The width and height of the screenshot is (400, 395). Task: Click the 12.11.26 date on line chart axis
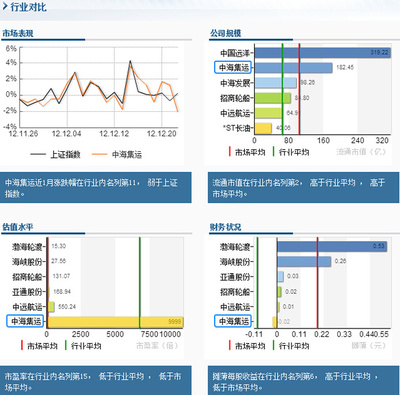tap(23, 134)
